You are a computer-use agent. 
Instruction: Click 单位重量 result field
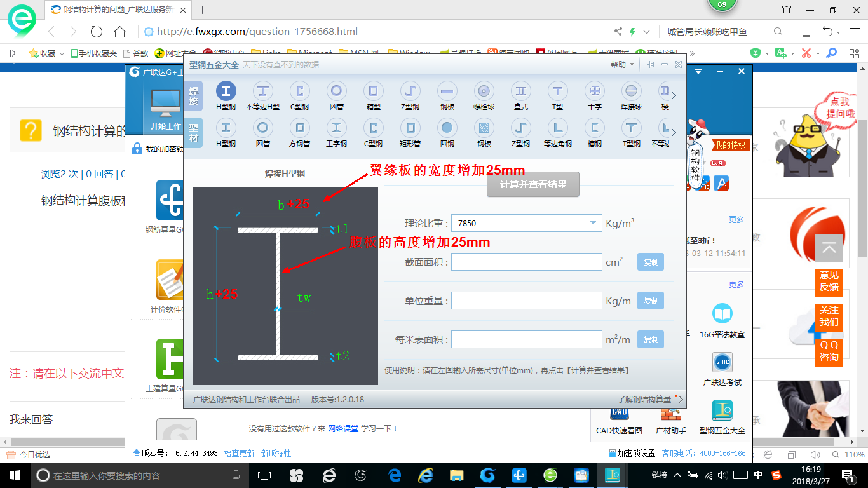click(526, 301)
